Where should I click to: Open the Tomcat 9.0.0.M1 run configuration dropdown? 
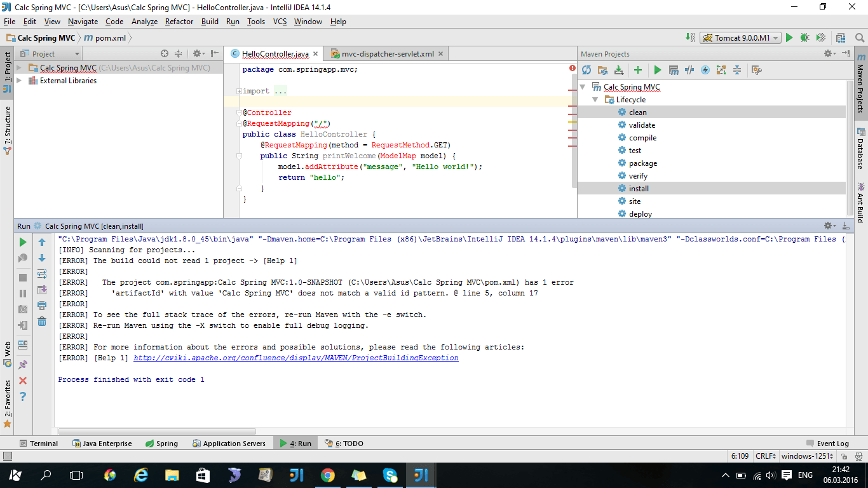pos(740,38)
